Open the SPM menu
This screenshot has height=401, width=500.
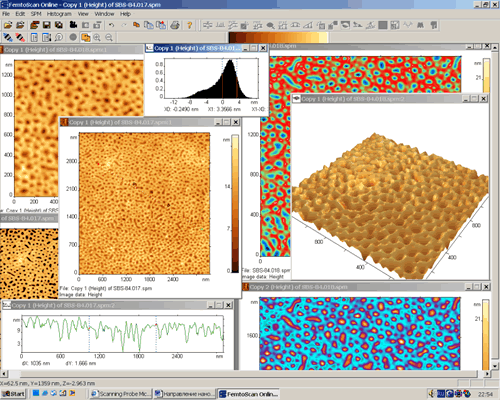[x=36, y=14]
